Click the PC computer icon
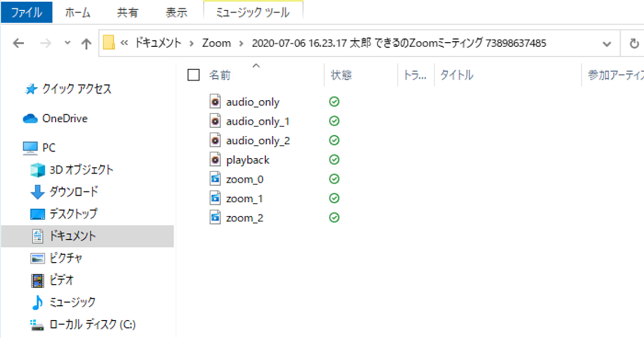The image size is (644, 338). click(x=30, y=148)
